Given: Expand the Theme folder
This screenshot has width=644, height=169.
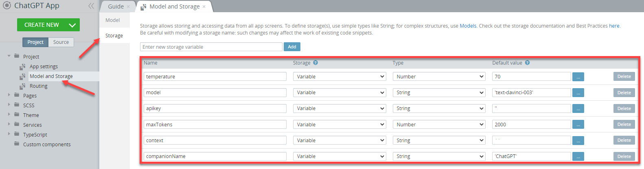Looking at the screenshot, I should tap(9, 115).
